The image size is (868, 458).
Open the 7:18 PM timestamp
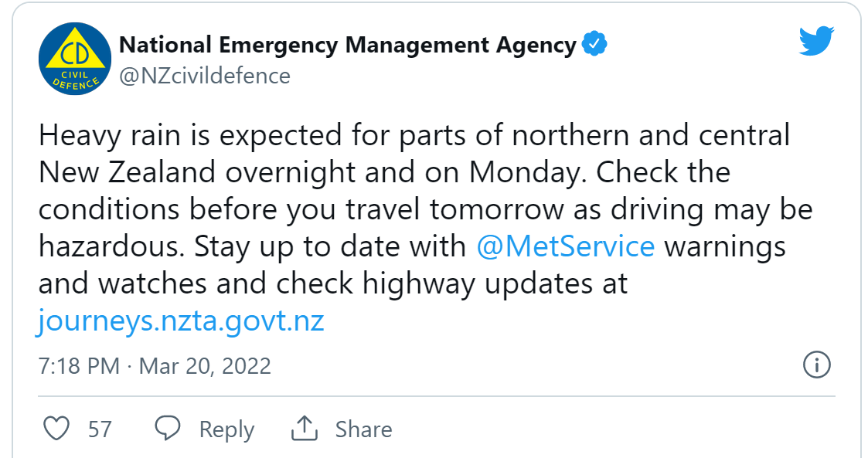79,366
